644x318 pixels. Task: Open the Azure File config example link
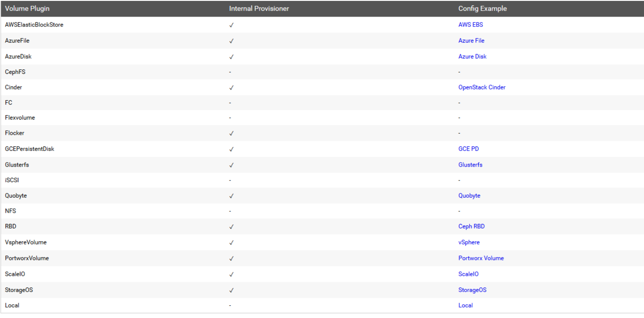tap(471, 40)
